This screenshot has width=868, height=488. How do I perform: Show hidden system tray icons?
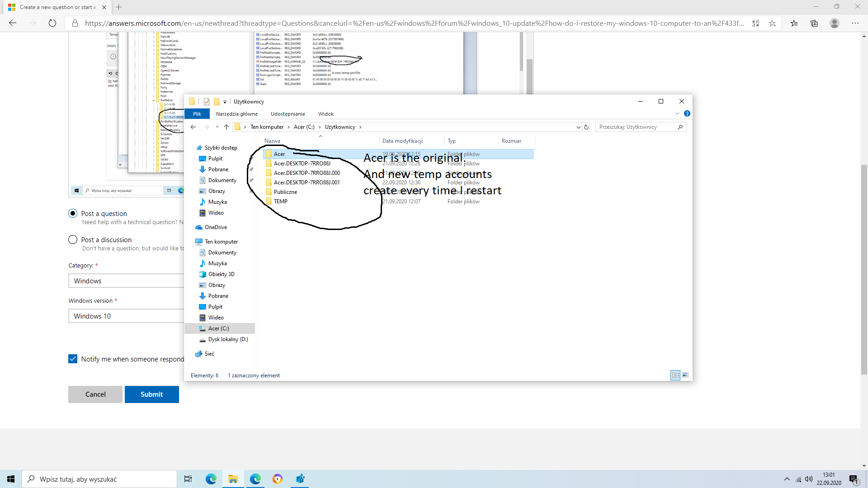(787, 479)
